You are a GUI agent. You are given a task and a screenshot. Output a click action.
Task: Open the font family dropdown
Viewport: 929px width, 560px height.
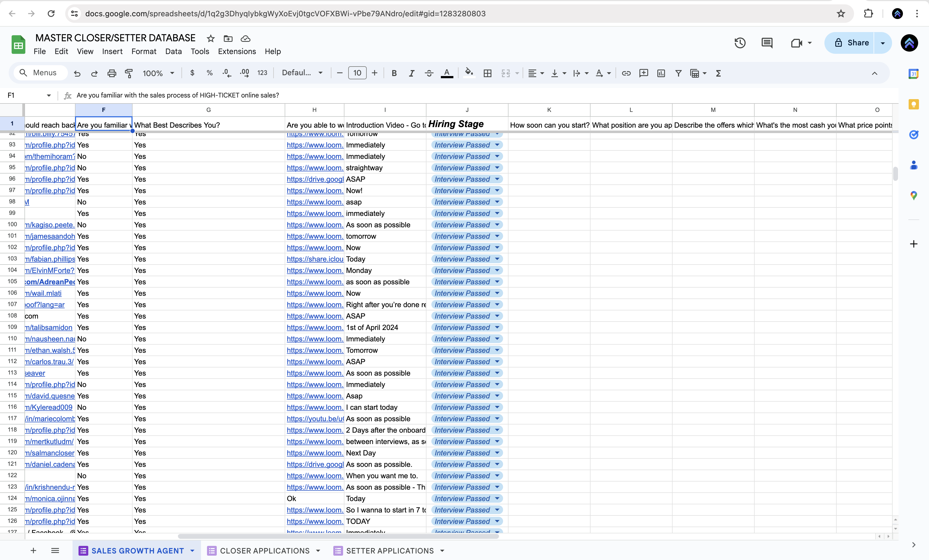pos(302,73)
